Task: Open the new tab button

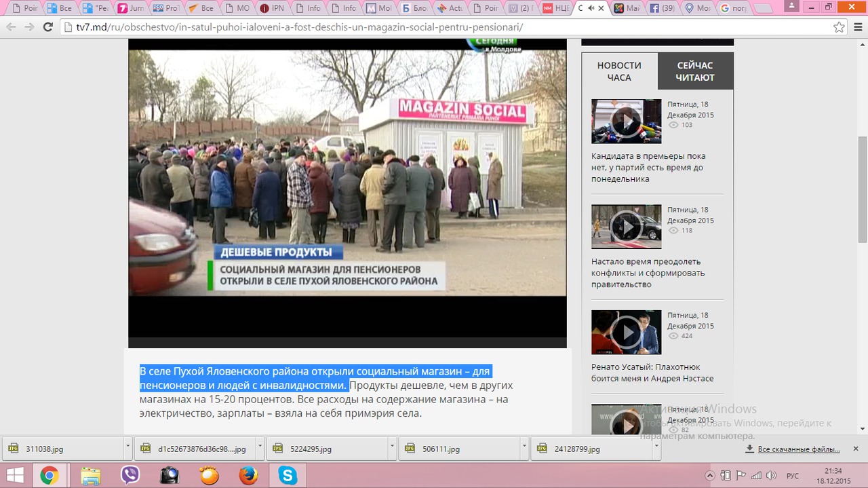Action: 762,9
